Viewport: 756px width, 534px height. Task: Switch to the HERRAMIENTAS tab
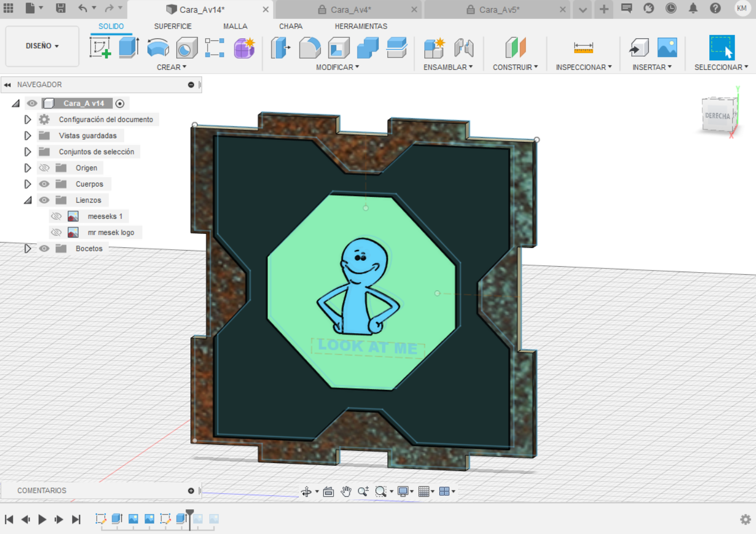coord(361,26)
